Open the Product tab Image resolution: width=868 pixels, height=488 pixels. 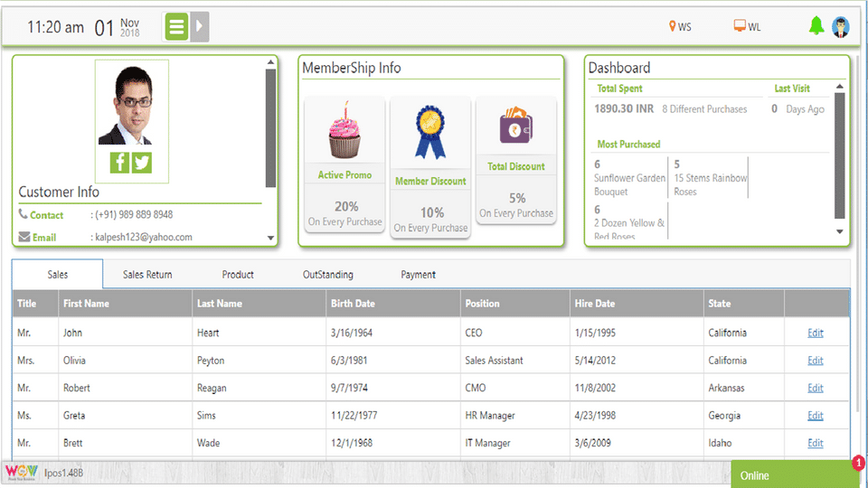coord(238,275)
